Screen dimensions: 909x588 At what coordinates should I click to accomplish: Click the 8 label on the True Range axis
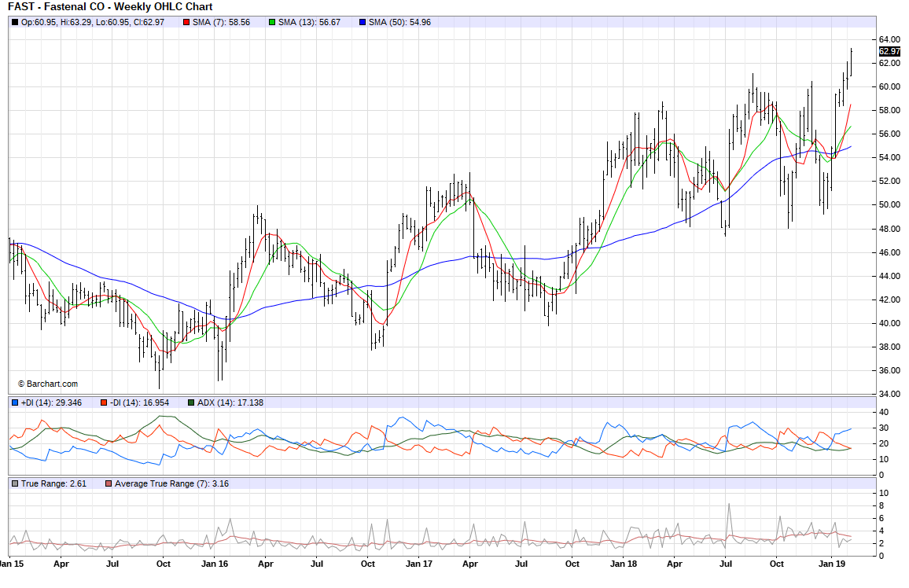881,505
